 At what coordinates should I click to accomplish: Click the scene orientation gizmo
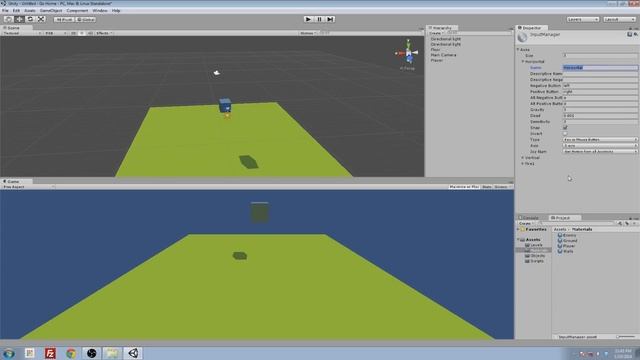point(408,53)
